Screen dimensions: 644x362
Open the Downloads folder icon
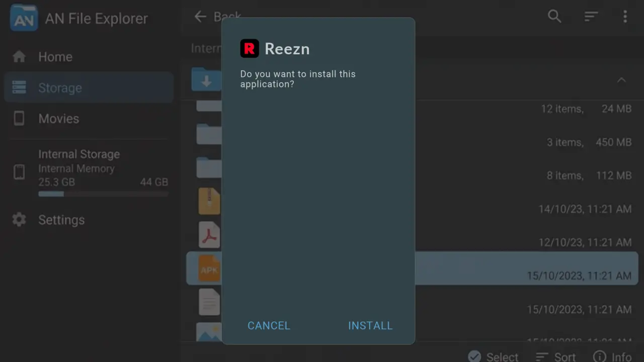(x=206, y=79)
